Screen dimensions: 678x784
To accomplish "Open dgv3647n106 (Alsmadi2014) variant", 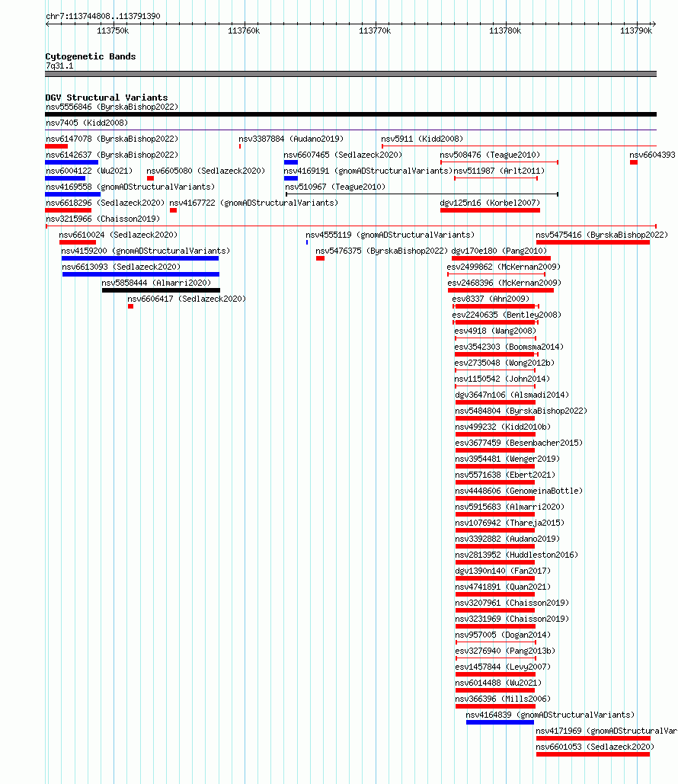I will 512,395.
